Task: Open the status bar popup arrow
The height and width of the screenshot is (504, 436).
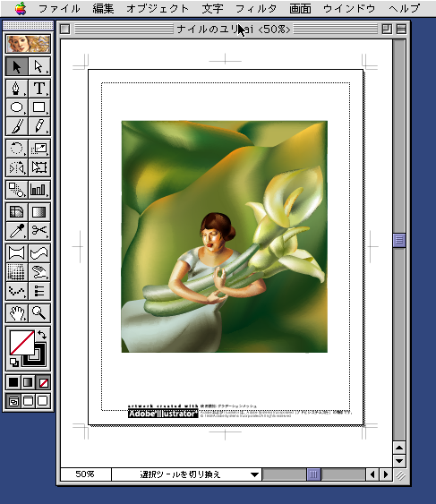Action: [254, 474]
